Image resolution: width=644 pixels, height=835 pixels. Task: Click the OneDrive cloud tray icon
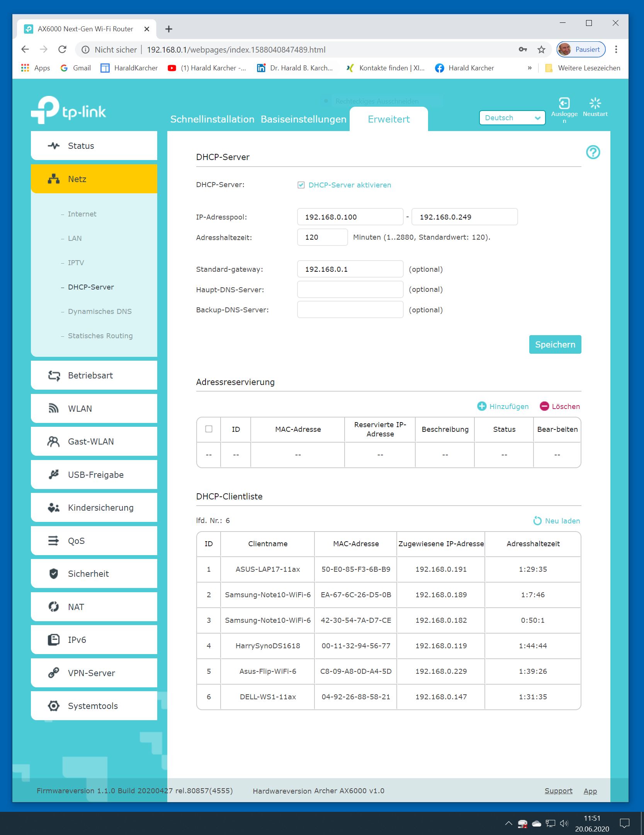click(x=537, y=824)
